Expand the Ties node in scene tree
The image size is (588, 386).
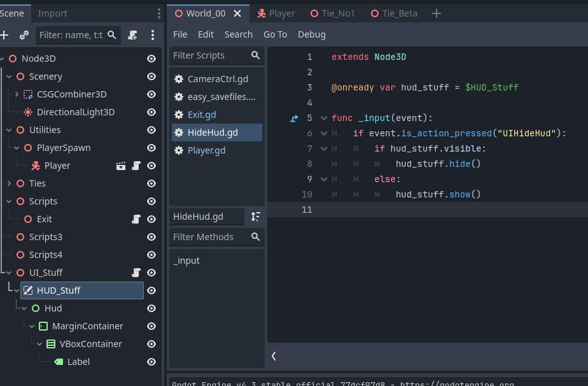tap(9, 183)
